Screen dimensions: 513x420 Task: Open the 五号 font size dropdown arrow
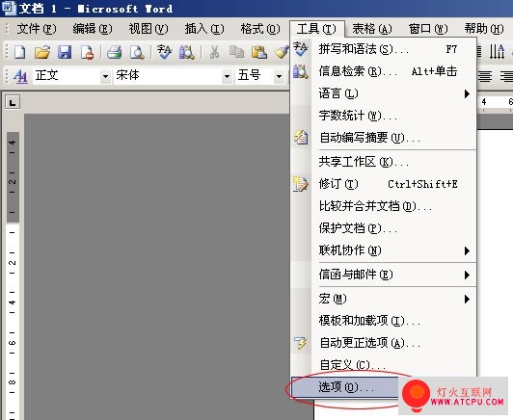279,76
